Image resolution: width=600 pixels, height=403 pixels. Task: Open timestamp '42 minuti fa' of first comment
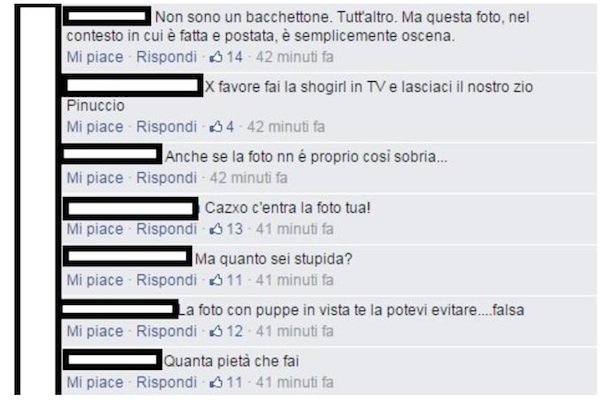pyautogui.click(x=295, y=57)
